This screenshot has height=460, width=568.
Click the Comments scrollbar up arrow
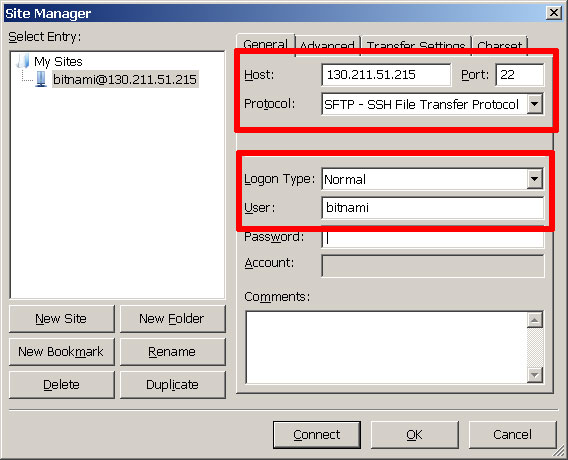pos(535,320)
